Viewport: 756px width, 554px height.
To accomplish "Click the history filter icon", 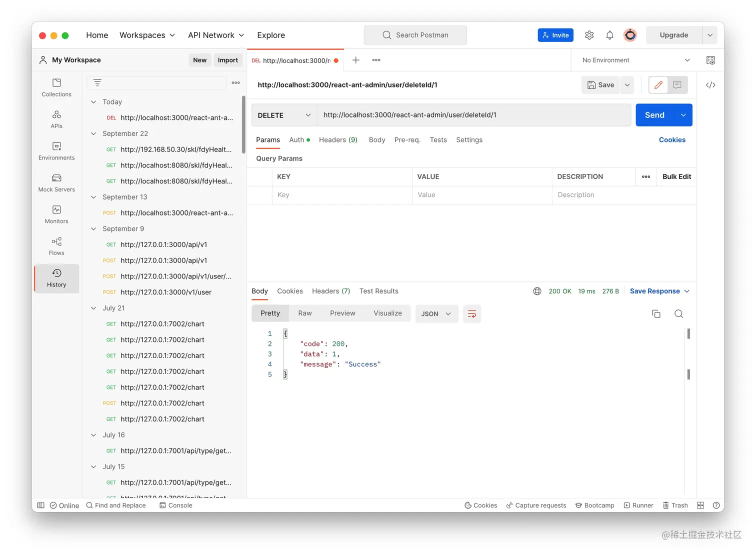I will [97, 82].
